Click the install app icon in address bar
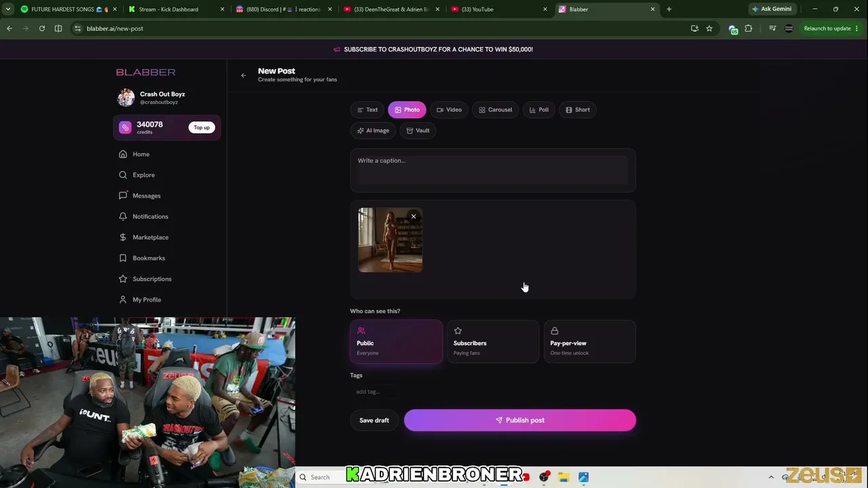The height and width of the screenshot is (488, 868). (694, 28)
